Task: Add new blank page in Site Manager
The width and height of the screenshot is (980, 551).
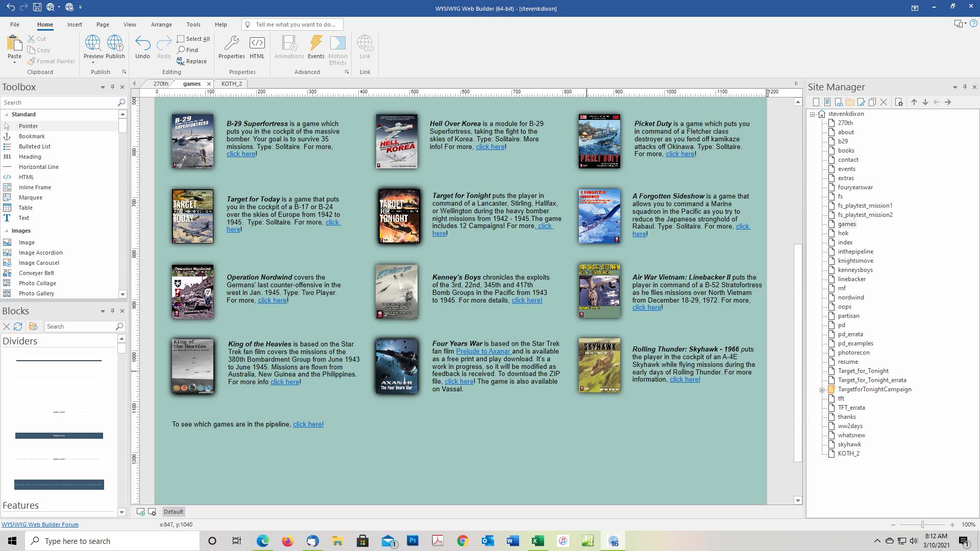Action: click(816, 102)
